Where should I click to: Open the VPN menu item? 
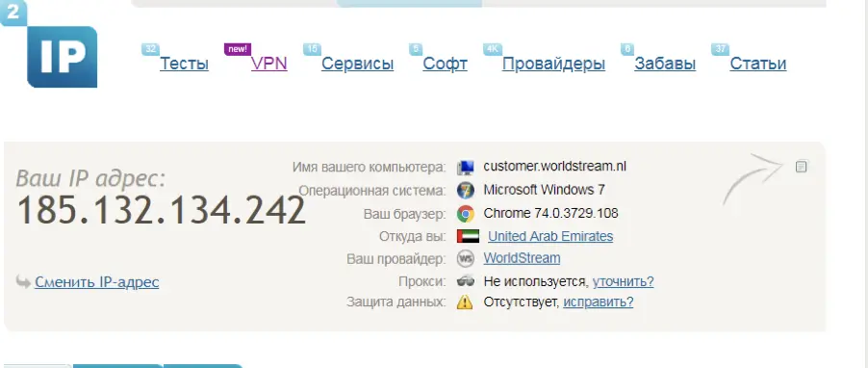point(269,64)
